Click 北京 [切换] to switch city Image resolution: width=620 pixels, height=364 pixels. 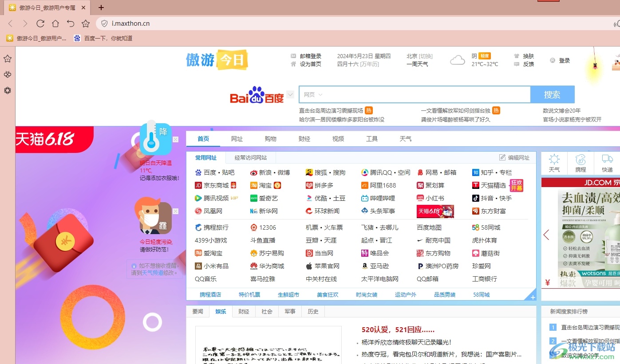(x=419, y=56)
